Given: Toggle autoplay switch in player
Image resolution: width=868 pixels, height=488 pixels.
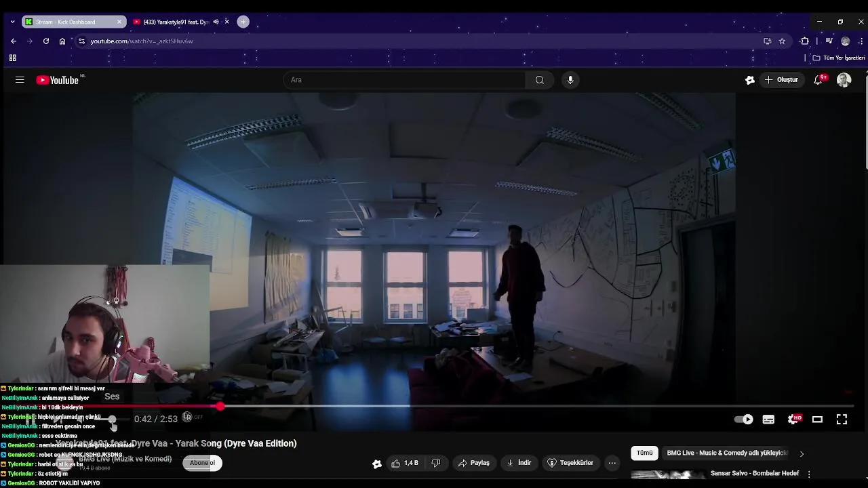Looking at the screenshot, I should point(744,420).
